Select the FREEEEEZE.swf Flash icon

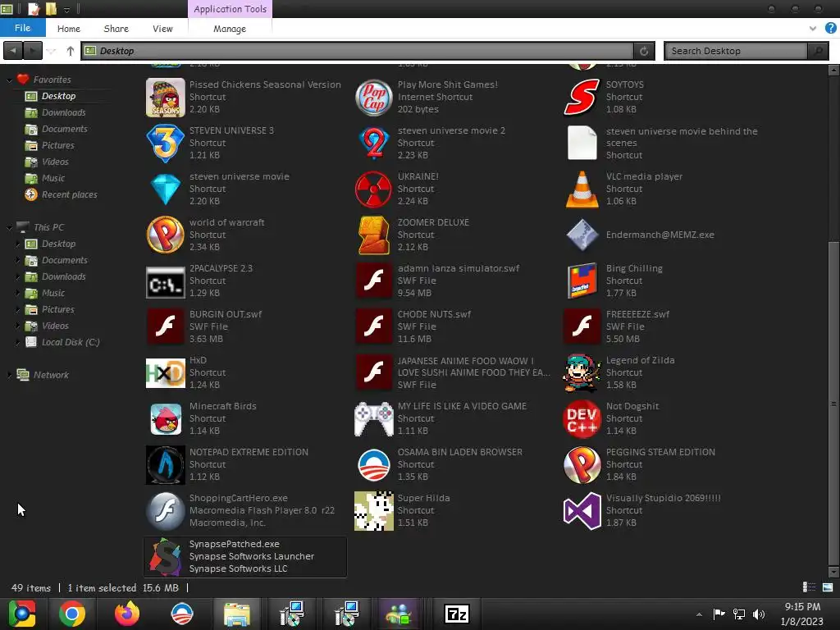pos(582,326)
